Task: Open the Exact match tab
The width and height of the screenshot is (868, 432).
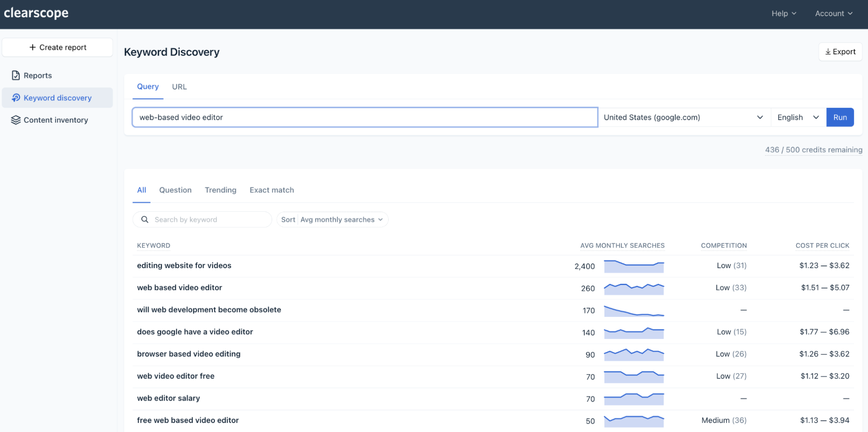Action: [271, 190]
